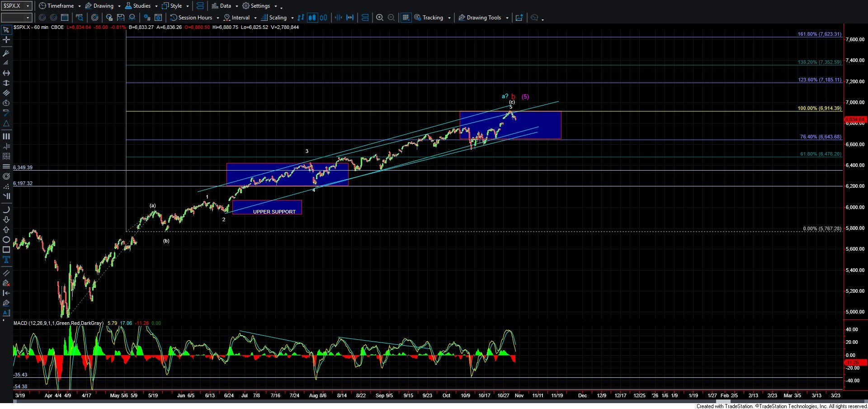868x409 pixels.
Task: Click the Scaling button
Action: [277, 18]
